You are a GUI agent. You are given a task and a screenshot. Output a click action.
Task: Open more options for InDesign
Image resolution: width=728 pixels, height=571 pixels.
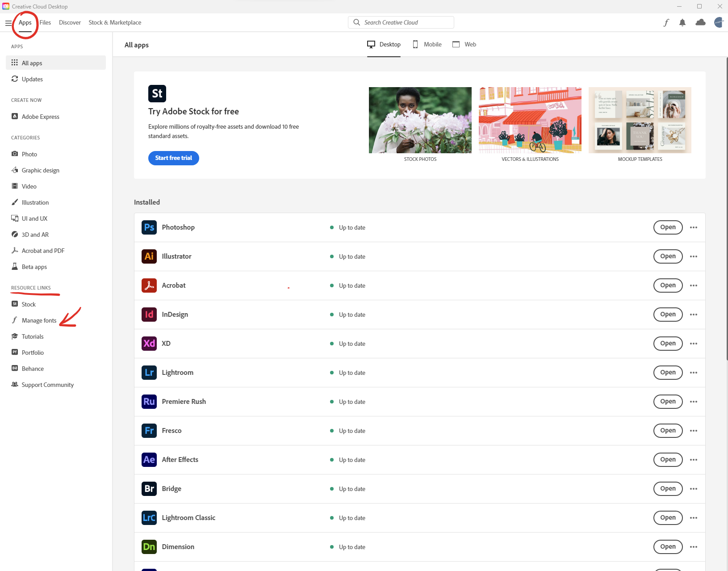(x=694, y=315)
